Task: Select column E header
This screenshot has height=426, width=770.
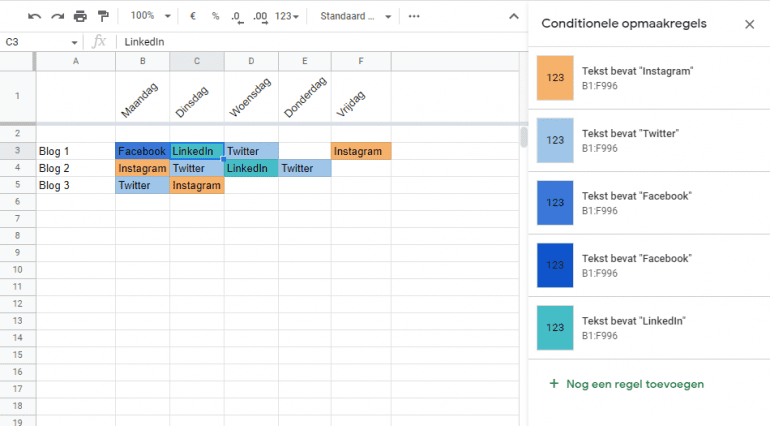Action: pos(304,61)
